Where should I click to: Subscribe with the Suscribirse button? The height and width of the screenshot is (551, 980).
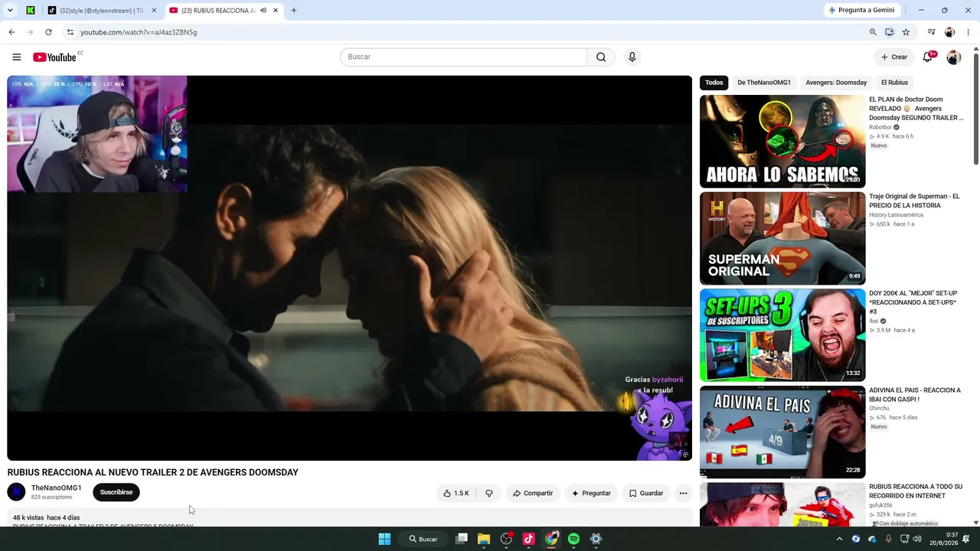[x=116, y=493]
